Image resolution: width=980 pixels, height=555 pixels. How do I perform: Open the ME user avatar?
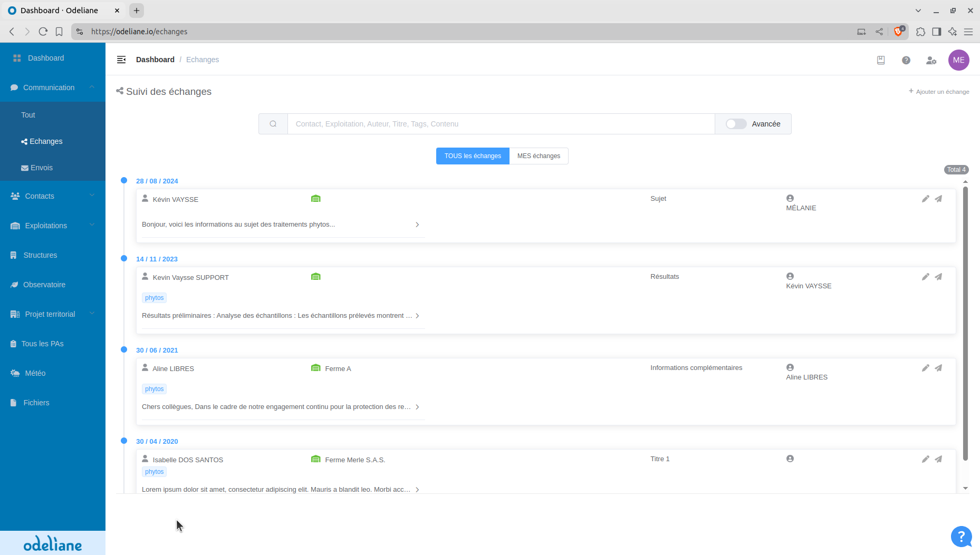(x=958, y=60)
